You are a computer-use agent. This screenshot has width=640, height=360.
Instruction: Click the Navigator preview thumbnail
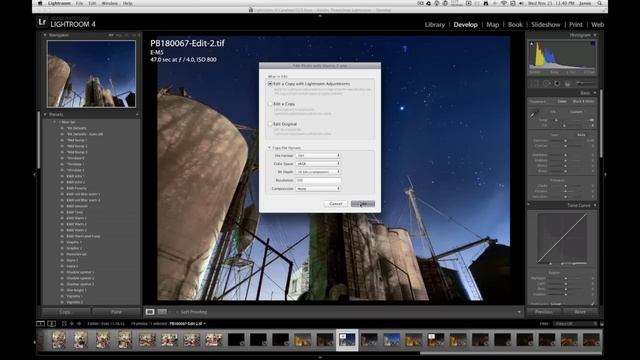pyautogui.click(x=91, y=74)
